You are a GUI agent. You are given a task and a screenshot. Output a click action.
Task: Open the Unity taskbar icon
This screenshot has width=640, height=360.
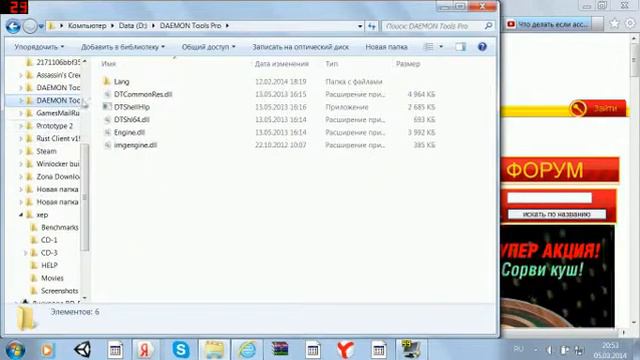tap(82, 350)
